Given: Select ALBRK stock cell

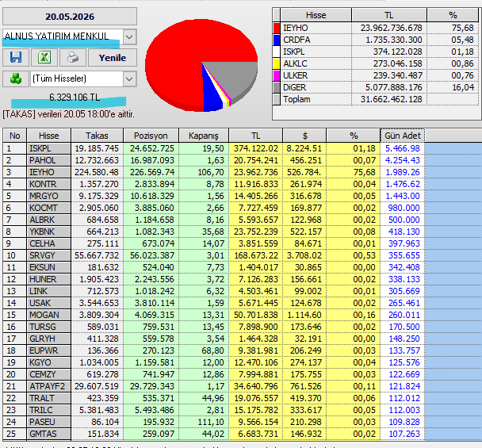Looking at the screenshot, I should click(49, 220).
